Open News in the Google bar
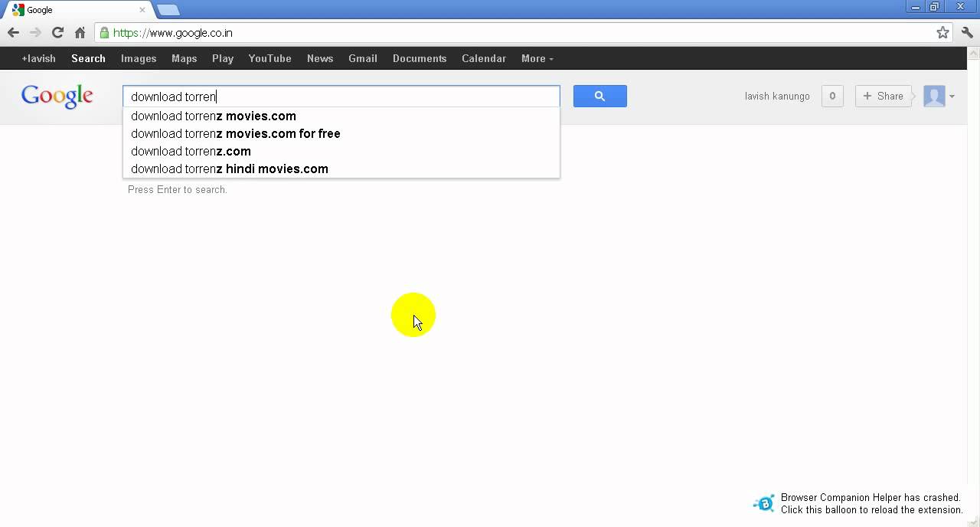 pyautogui.click(x=320, y=58)
